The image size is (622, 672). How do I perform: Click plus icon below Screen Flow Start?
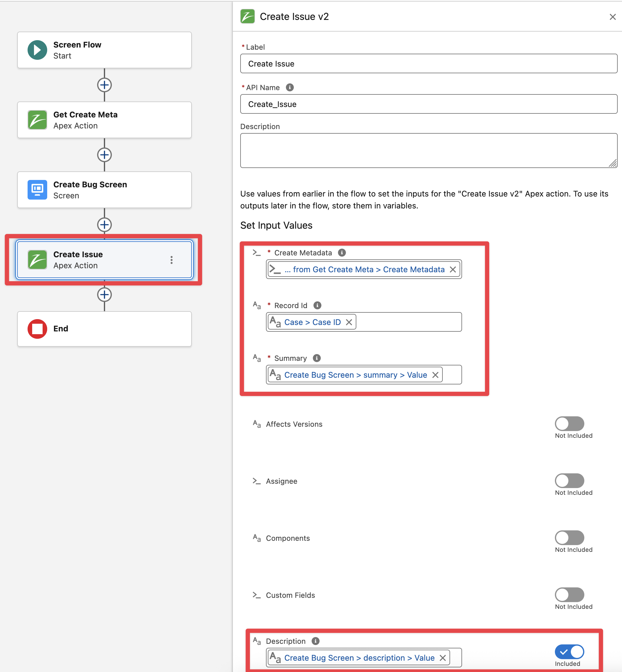104,85
